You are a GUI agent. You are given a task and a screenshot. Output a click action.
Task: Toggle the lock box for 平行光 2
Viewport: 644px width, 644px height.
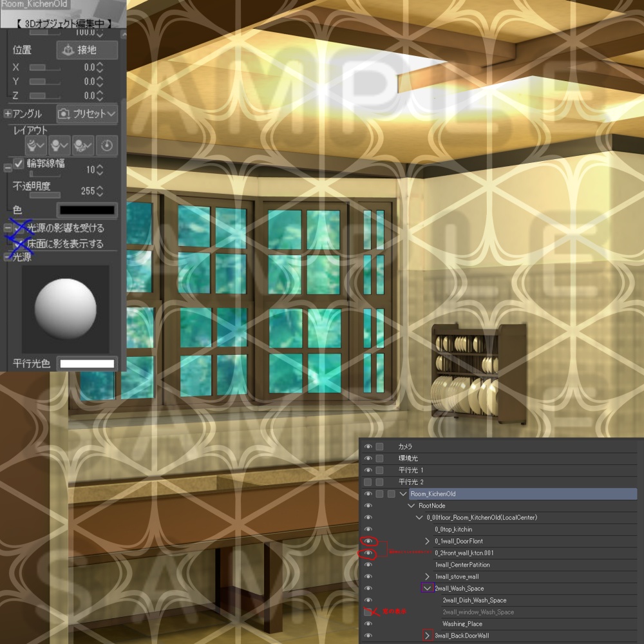(x=379, y=482)
